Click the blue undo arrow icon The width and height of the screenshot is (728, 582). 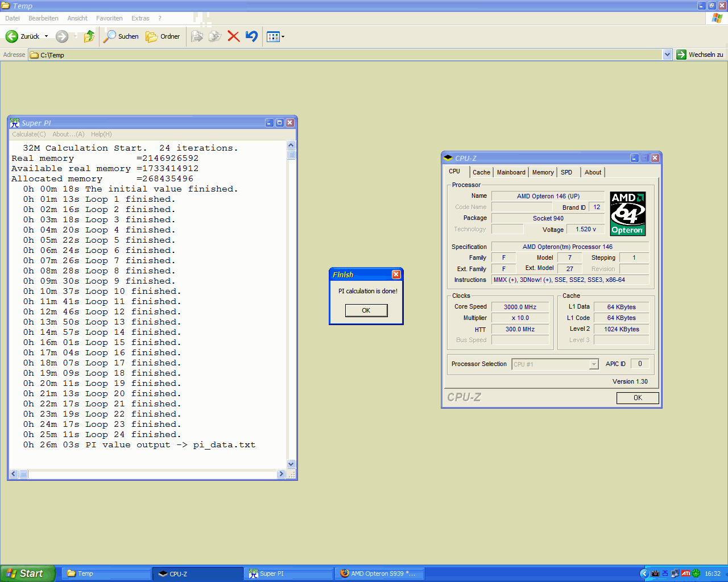point(251,36)
